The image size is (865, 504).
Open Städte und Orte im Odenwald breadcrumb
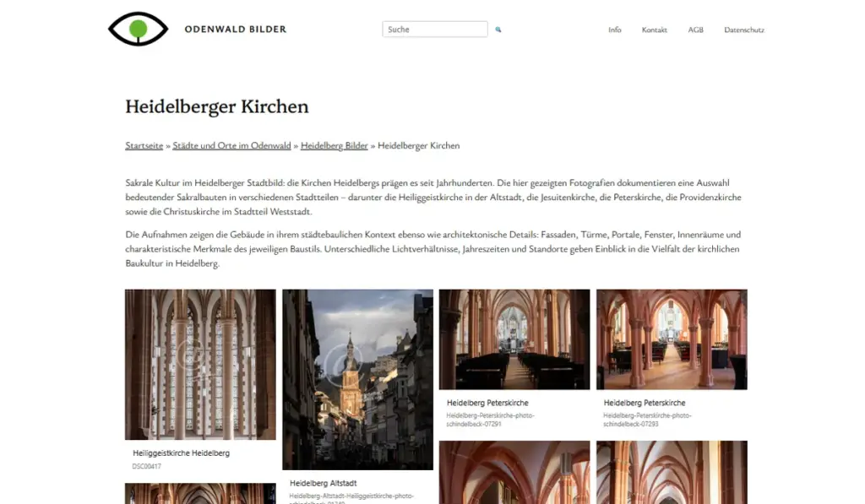click(x=231, y=145)
